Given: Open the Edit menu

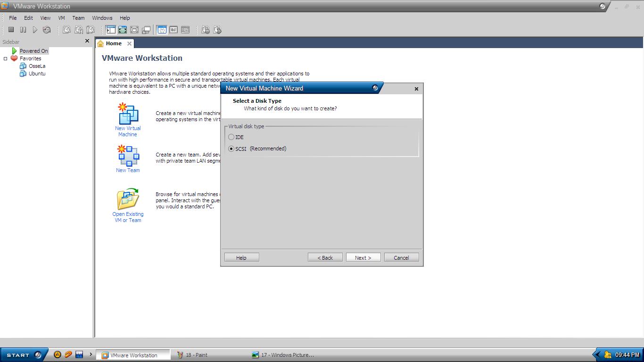Looking at the screenshot, I should [29, 18].
